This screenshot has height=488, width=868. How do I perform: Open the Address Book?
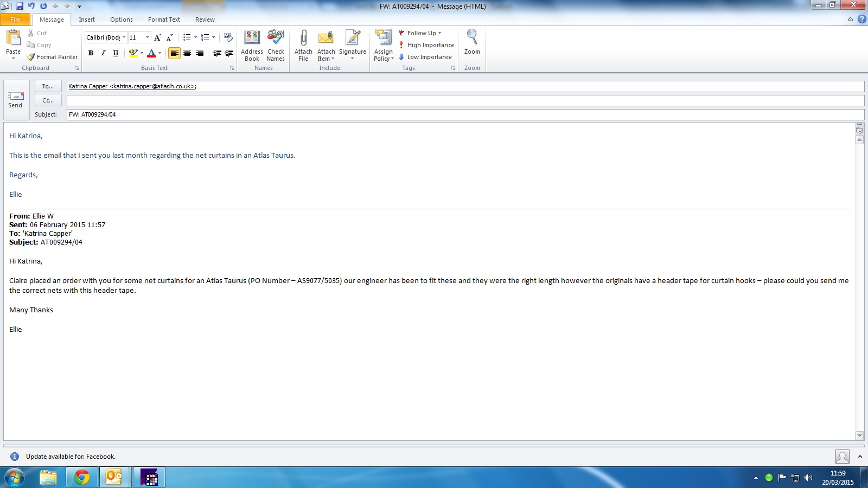coord(252,46)
